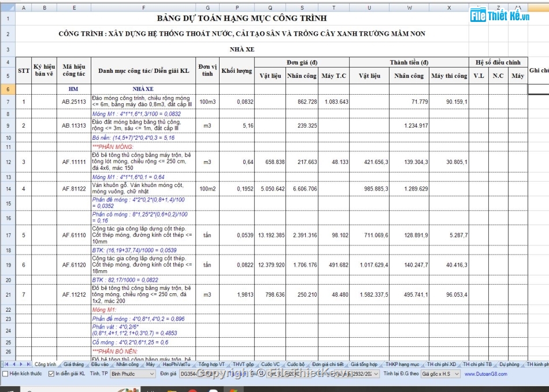Open the 'Giá tổng hợp' sheet tab

(364, 364)
